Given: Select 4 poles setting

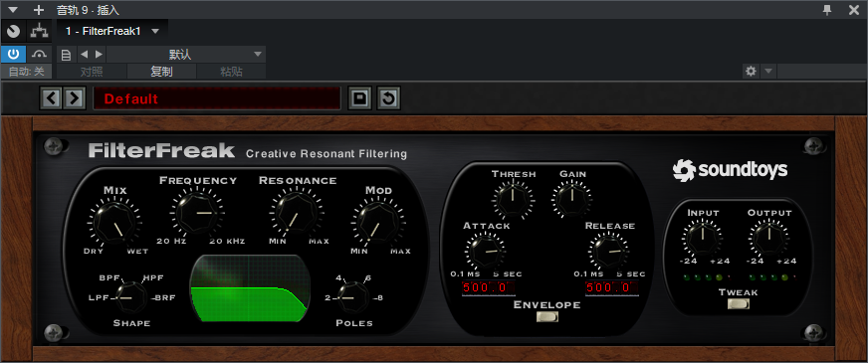Looking at the screenshot, I should 338,277.
